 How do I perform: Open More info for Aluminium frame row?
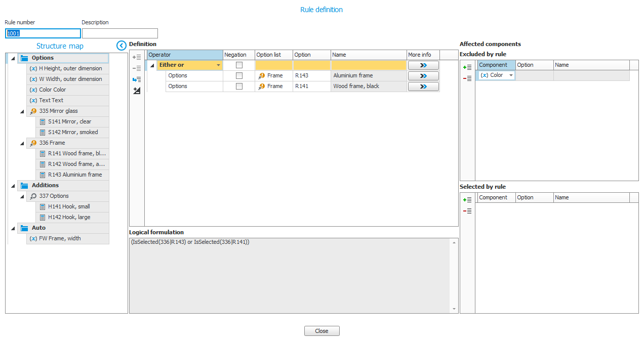[423, 76]
